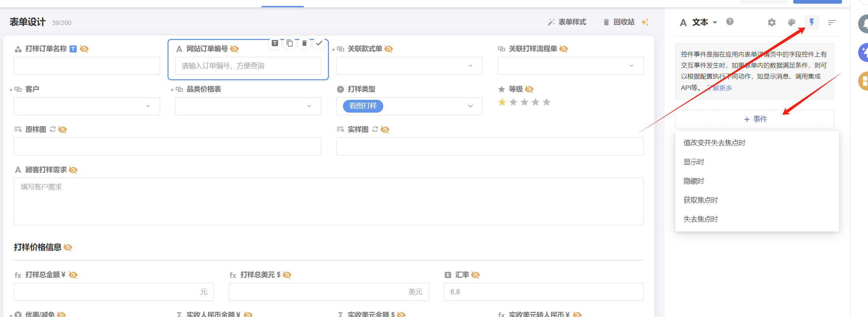Click into the 填写客户需求 text area

[328, 201]
